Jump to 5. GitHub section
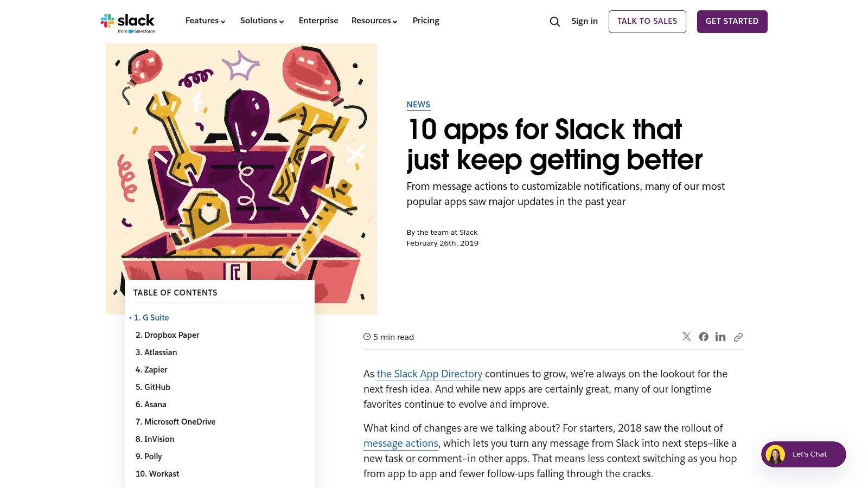This screenshot has height=488, width=868. (153, 387)
